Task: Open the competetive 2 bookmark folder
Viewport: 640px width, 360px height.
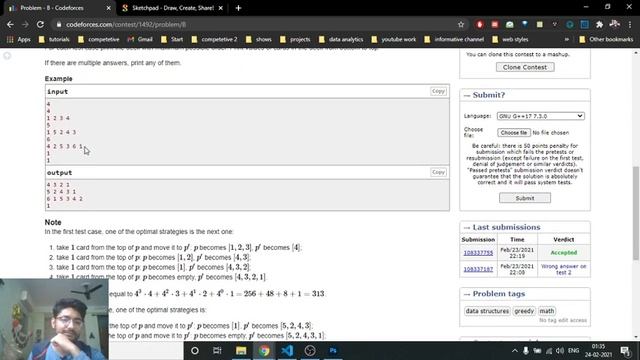Action: tap(214, 39)
